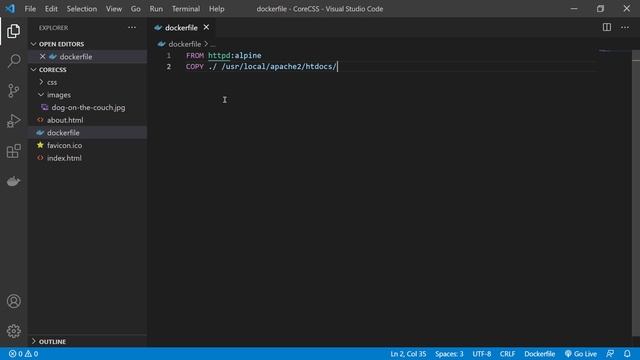
Task: Expand the Outline section
Action: [x=34, y=341]
